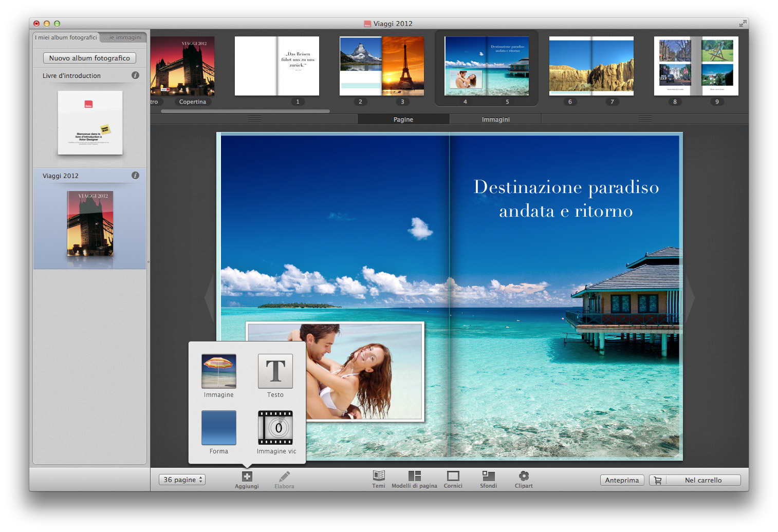The height and width of the screenshot is (532, 778).
Task: Go to next spread with right arrow
Action: [690, 298]
